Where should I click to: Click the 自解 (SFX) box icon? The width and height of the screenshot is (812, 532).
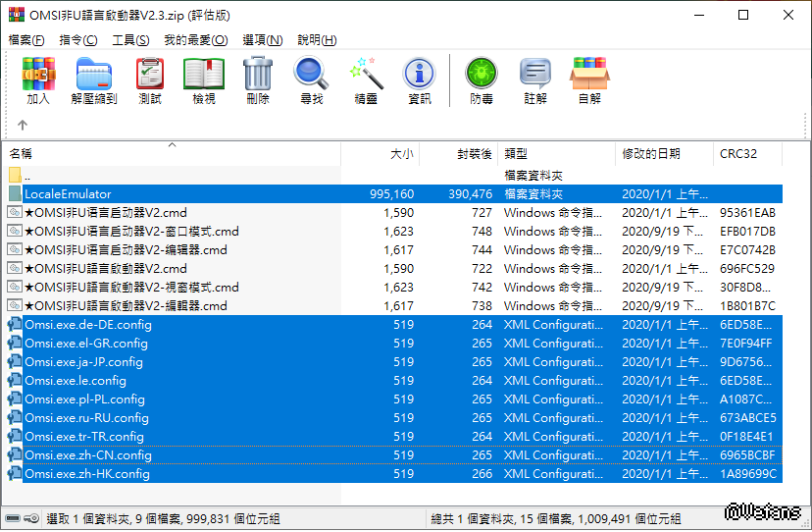click(x=589, y=80)
